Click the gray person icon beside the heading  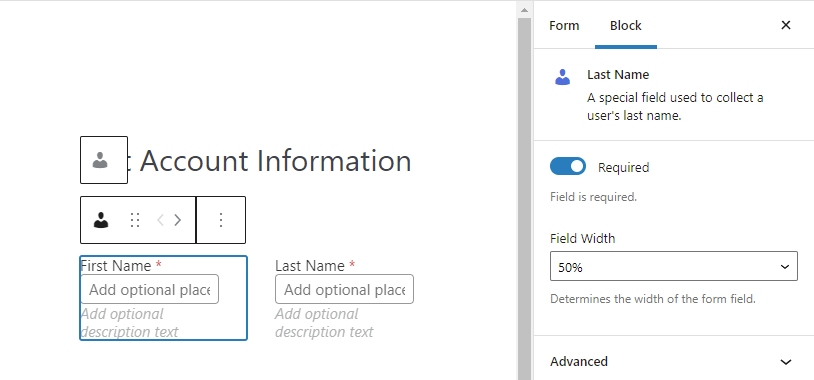(x=100, y=160)
